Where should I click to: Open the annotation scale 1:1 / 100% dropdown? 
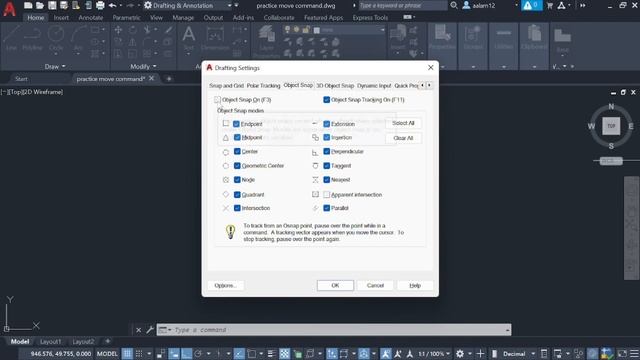click(434, 353)
